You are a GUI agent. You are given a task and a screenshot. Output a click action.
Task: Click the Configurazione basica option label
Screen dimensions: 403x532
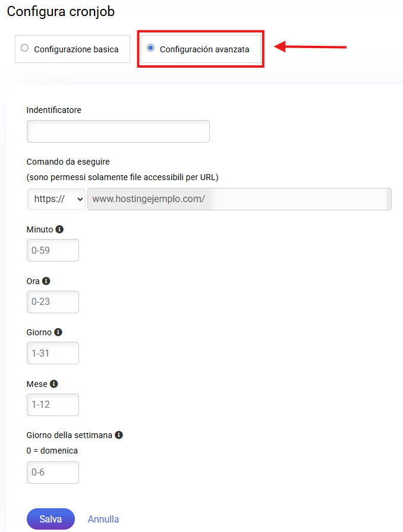[x=76, y=49]
